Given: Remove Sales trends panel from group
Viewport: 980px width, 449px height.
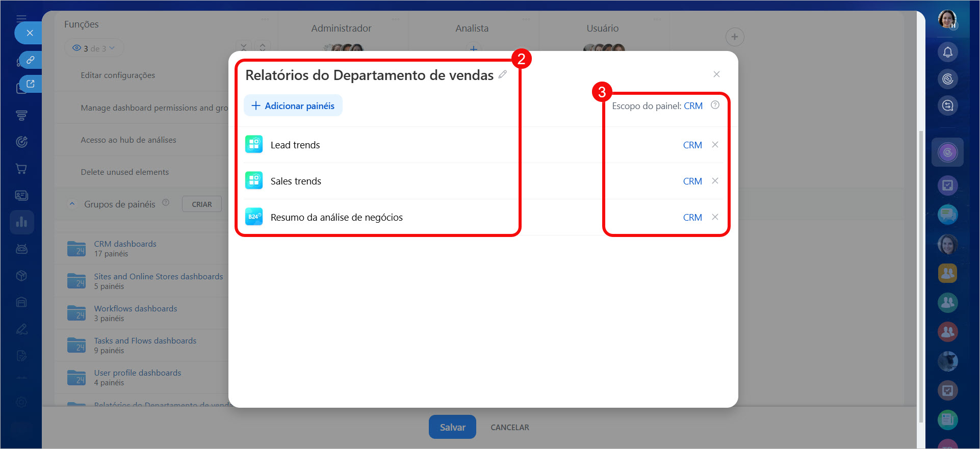Looking at the screenshot, I should click(715, 181).
